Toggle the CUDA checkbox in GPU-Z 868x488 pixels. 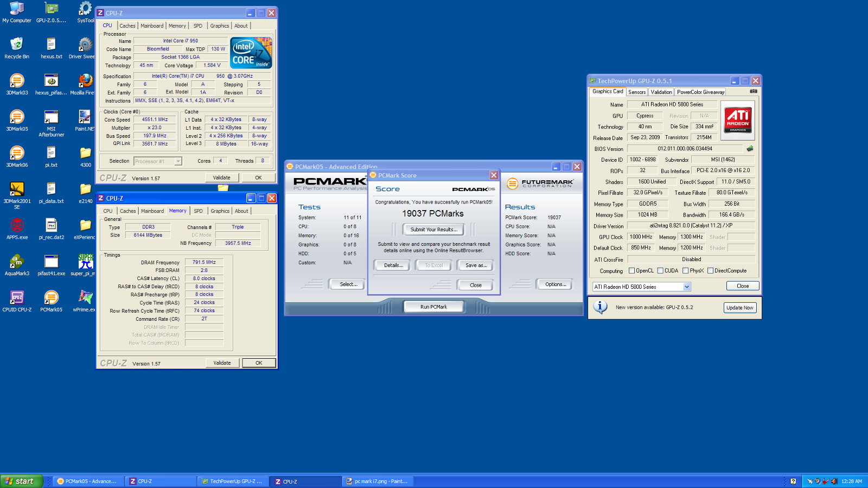click(x=660, y=270)
